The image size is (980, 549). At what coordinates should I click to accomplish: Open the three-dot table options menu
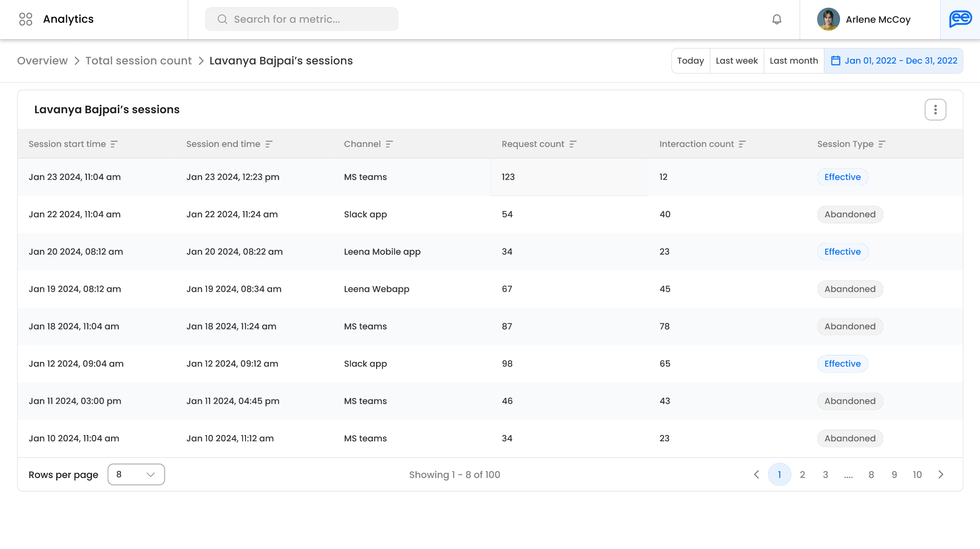(x=935, y=110)
